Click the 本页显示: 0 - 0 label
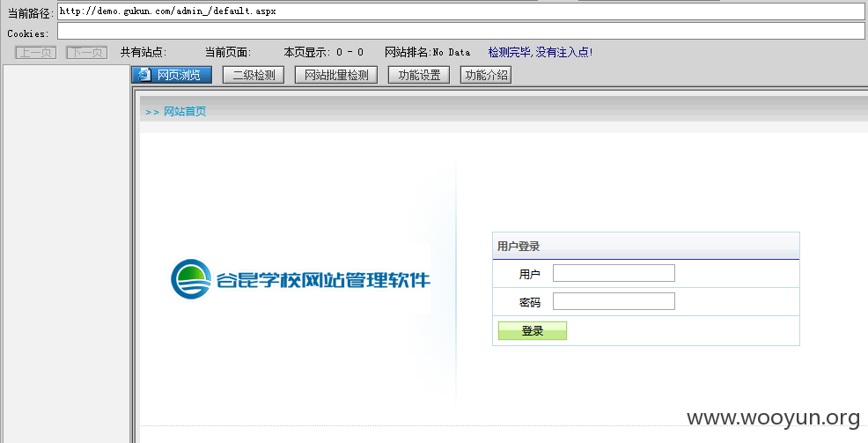 [324, 53]
